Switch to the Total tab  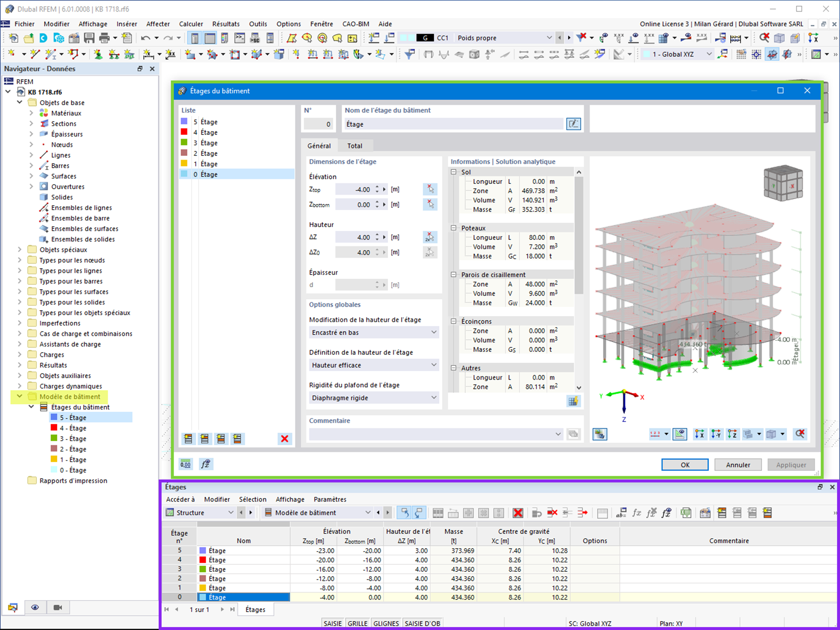click(355, 146)
